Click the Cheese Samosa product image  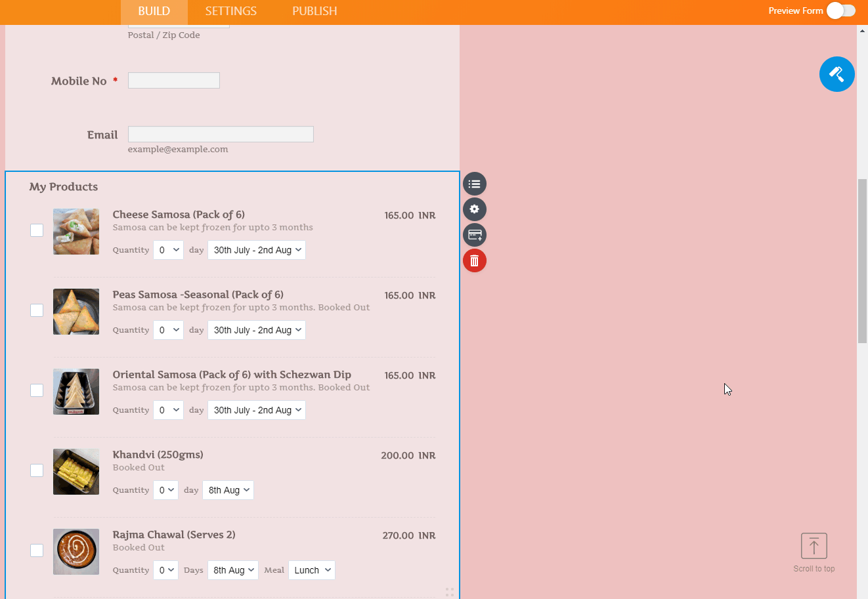[76, 232]
